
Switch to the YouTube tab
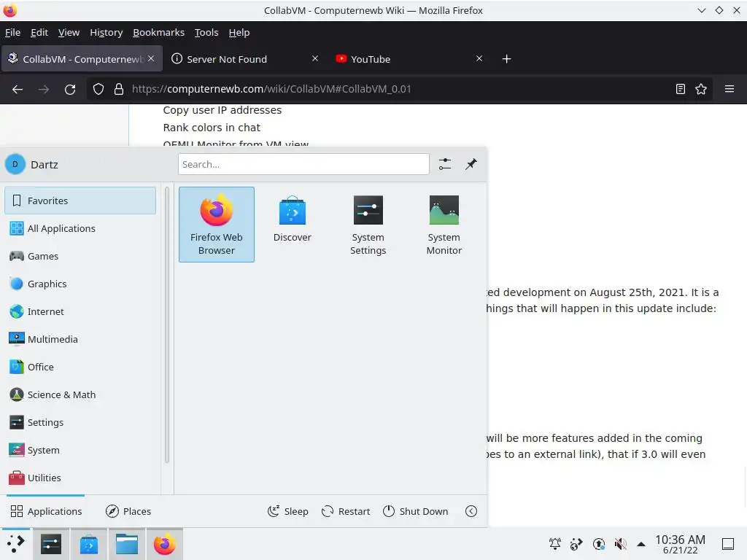tap(409, 58)
